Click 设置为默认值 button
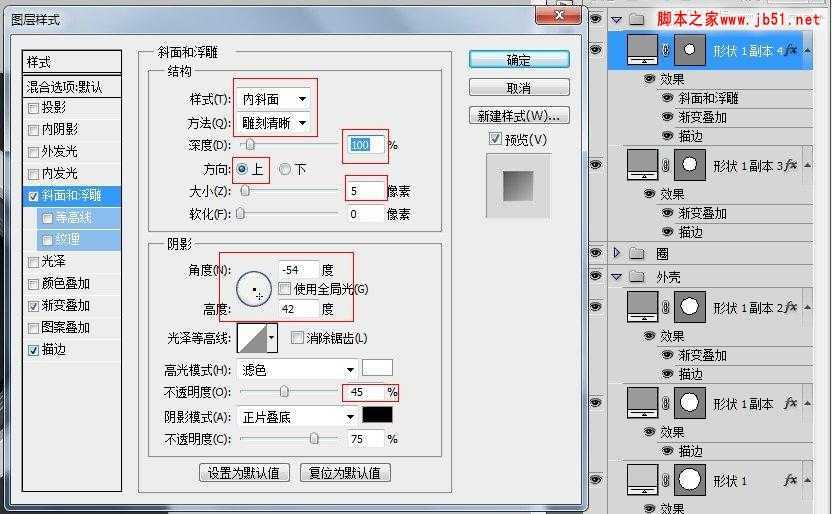832x514 pixels. coord(244,473)
